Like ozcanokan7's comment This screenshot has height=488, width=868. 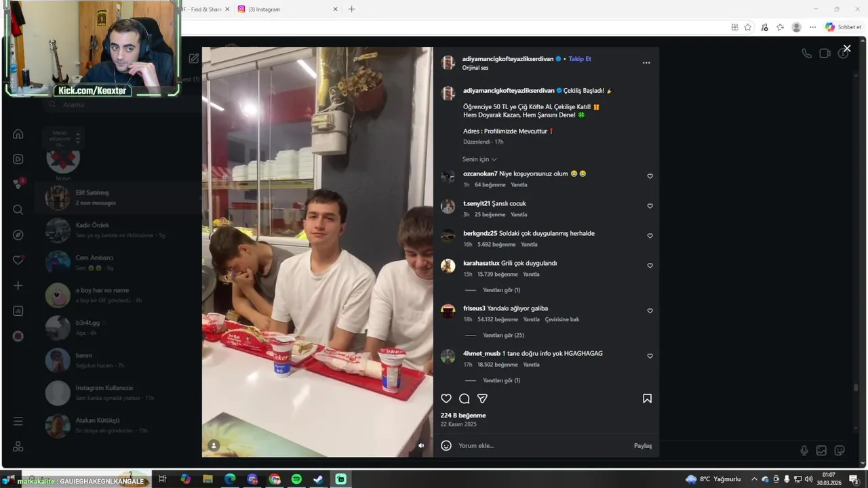(x=650, y=176)
